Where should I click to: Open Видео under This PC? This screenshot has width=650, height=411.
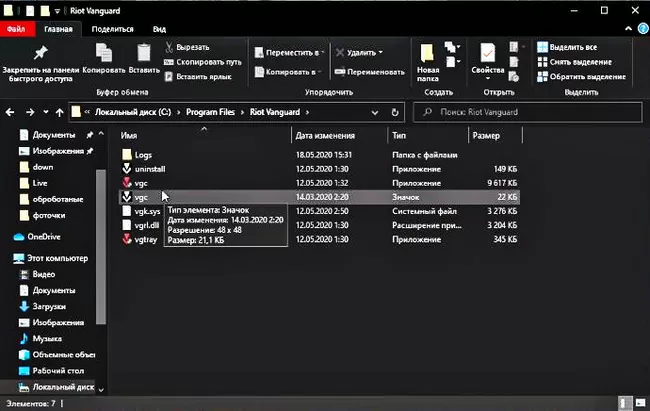(44, 275)
